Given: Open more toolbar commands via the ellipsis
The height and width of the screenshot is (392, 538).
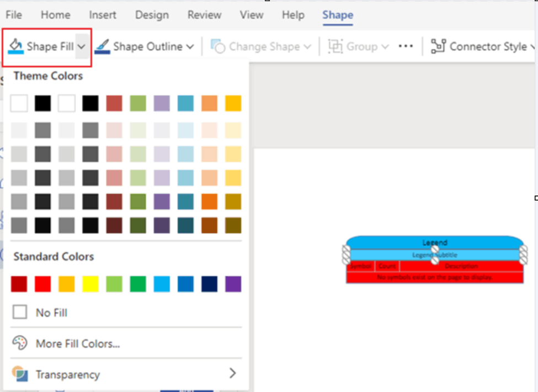Looking at the screenshot, I should (406, 46).
